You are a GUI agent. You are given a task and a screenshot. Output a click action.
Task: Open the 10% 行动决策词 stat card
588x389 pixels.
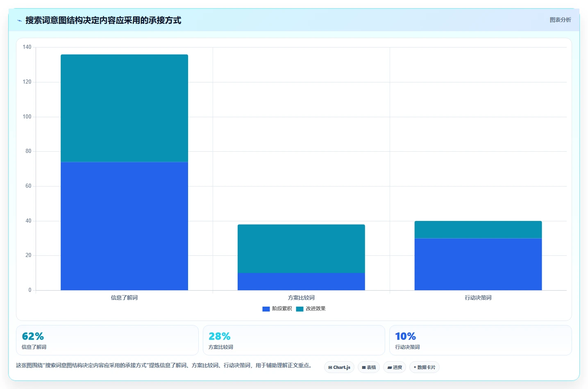click(481, 340)
